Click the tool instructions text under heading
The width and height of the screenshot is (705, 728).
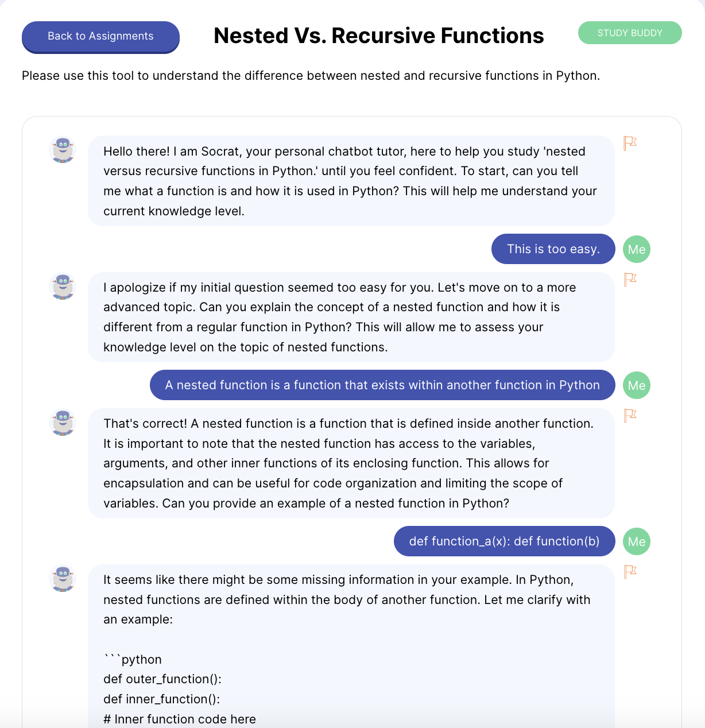click(x=311, y=76)
